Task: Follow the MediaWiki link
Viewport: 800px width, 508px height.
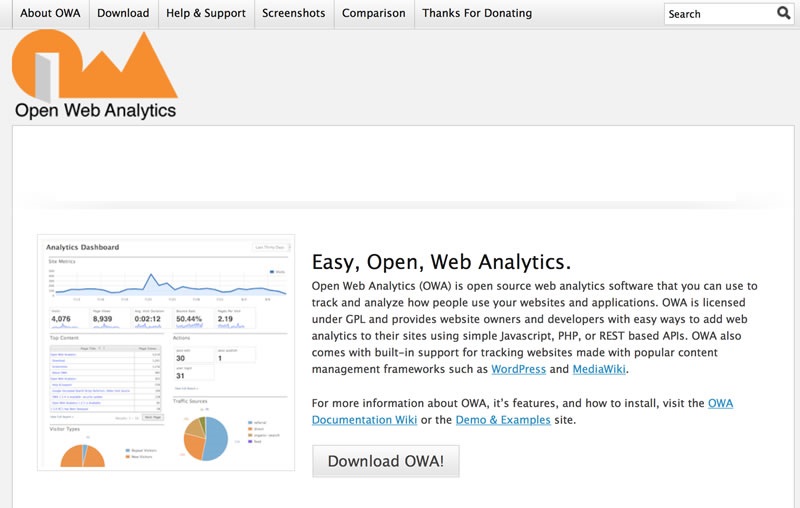Action: [599, 369]
